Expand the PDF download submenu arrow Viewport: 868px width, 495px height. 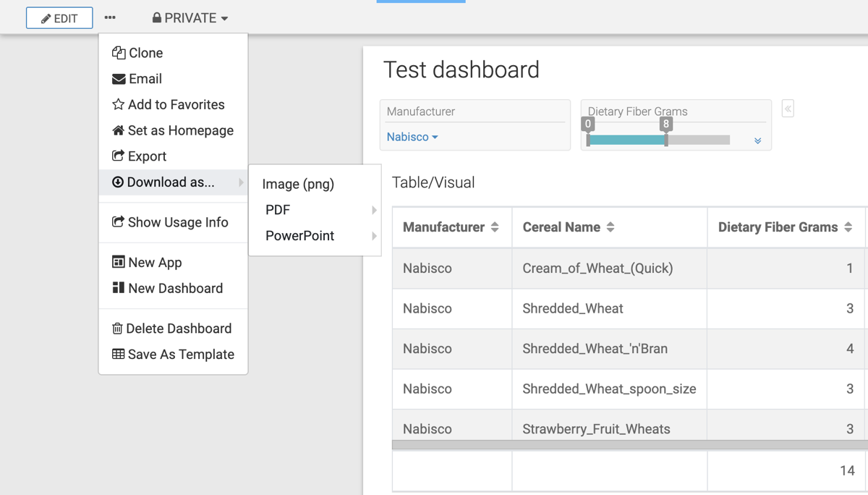point(374,210)
